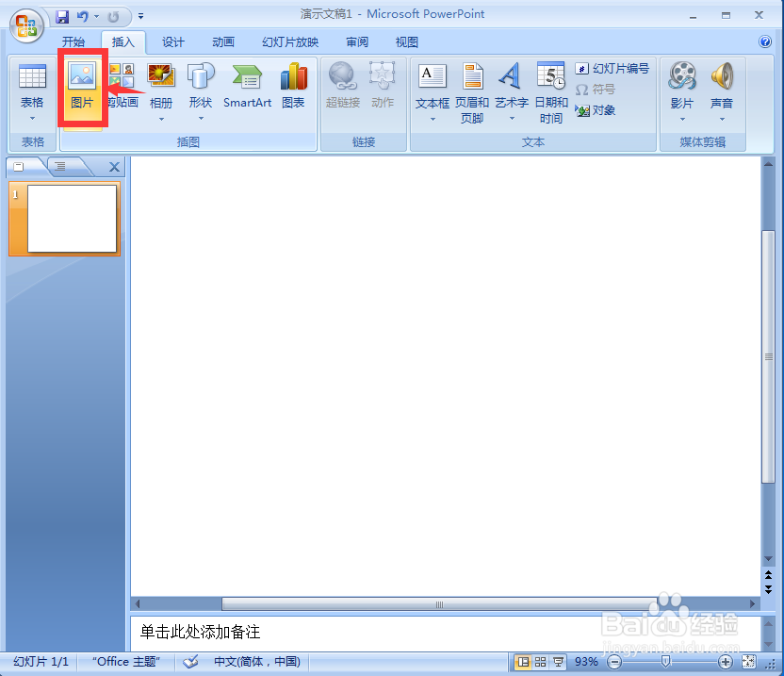The image size is (784, 676).
Task: Click the 93% zoom level
Action: click(x=586, y=662)
